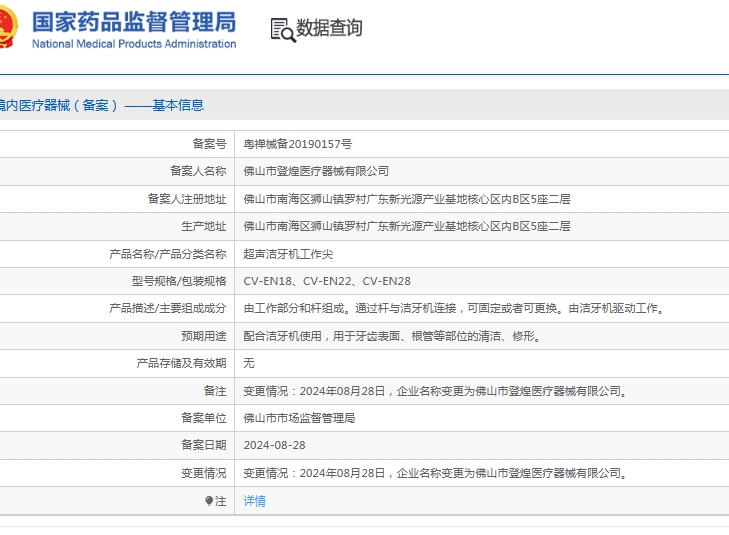The image size is (729, 535).
Task: Click the 备案单位 label
Action: coord(204,418)
